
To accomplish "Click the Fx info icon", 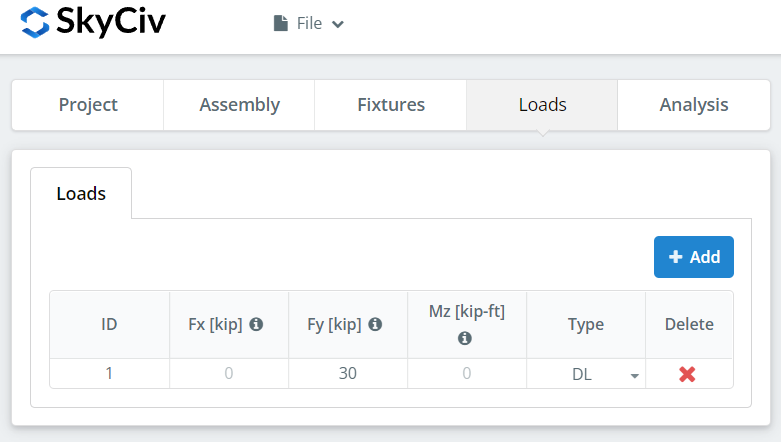I will click(x=256, y=325).
